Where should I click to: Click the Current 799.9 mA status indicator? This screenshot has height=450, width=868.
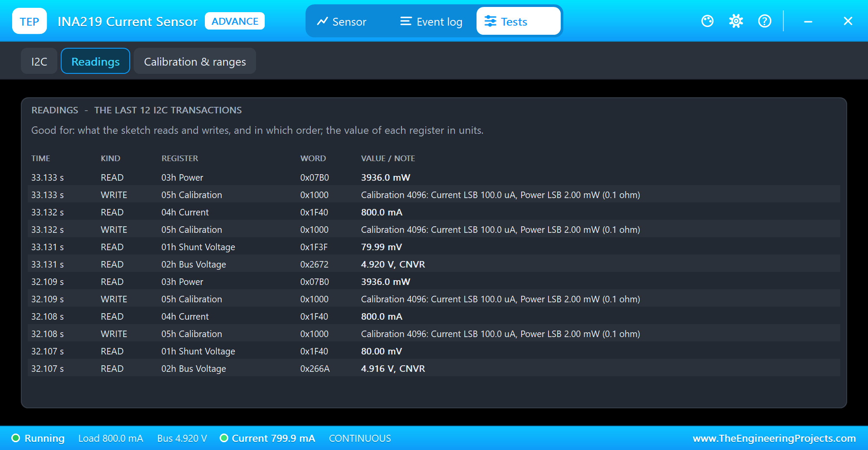pos(268,438)
